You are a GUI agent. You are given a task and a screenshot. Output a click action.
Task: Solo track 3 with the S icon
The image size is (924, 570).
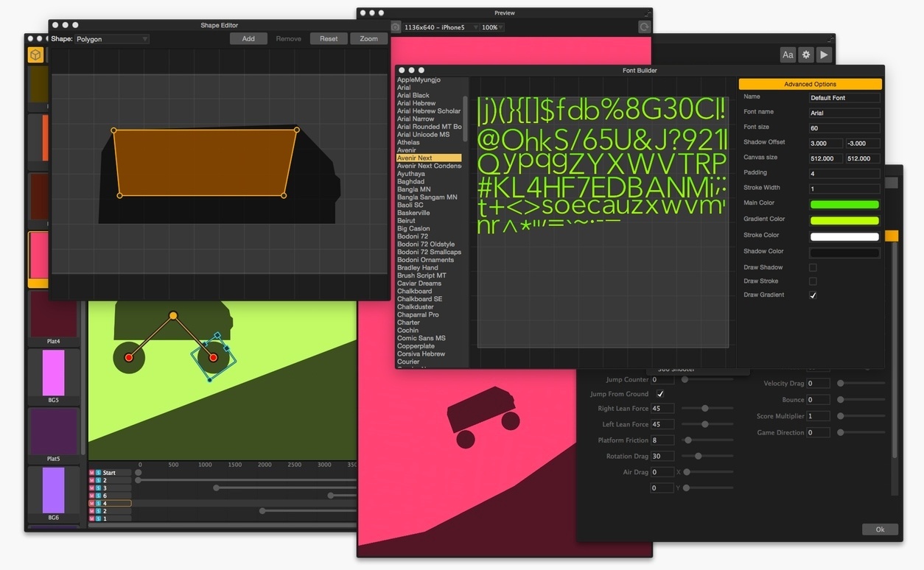pyautogui.click(x=99, y=488)
